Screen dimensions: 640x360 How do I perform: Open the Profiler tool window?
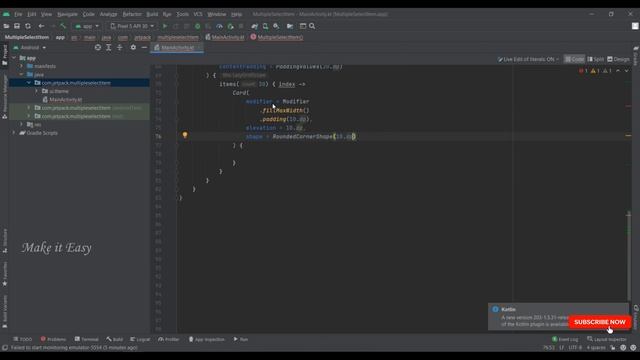click(169, 339)
